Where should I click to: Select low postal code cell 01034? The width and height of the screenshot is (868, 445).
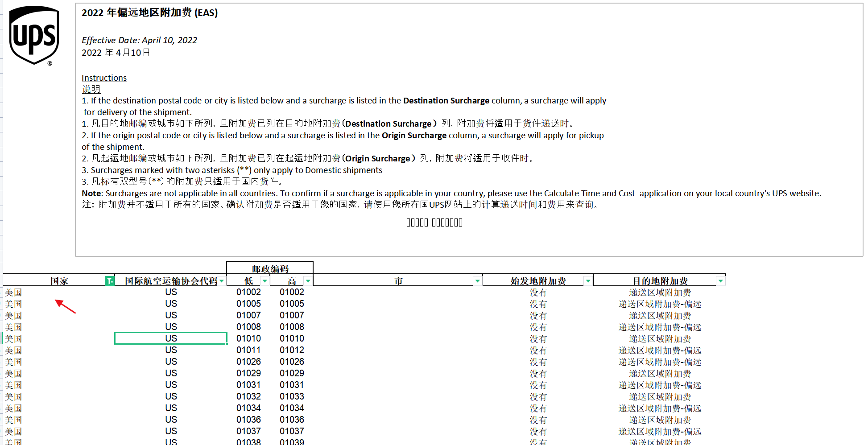point(248,408)
